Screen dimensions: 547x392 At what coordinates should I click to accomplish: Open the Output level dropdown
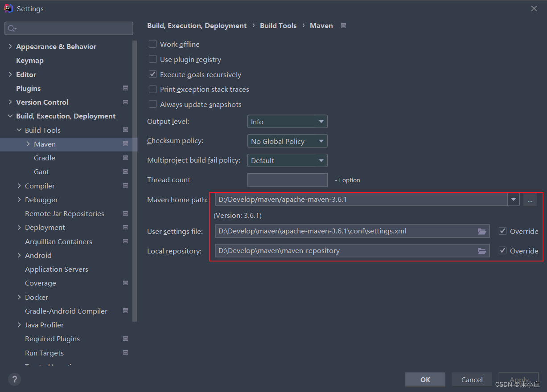click(x=288, y=122)
